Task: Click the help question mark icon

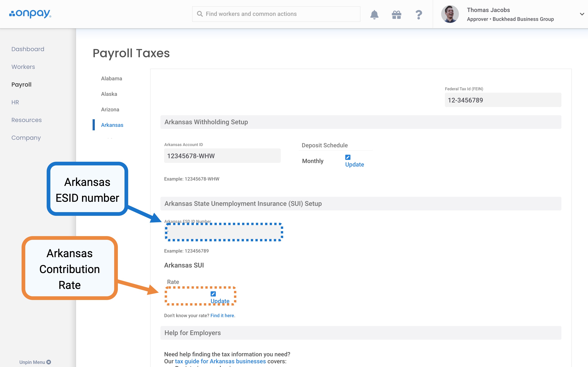Action: [x=419, y=15]
